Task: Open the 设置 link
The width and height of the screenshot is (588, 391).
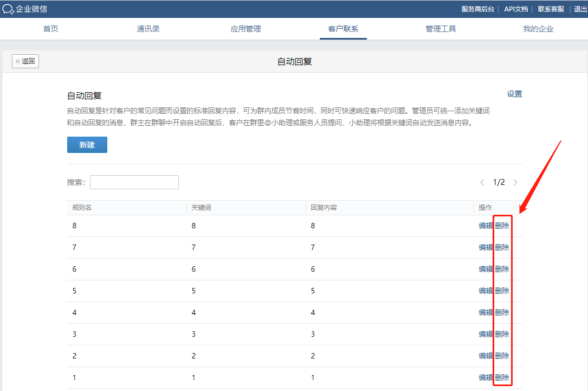Action: 514,94
